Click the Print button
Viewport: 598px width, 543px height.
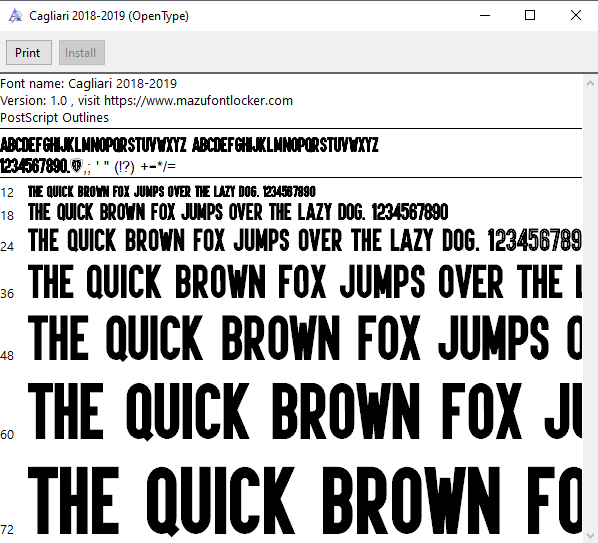tap(29, 53)
